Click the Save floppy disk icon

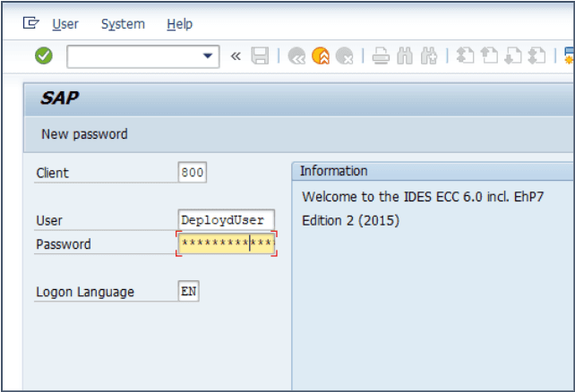point(260,56)
